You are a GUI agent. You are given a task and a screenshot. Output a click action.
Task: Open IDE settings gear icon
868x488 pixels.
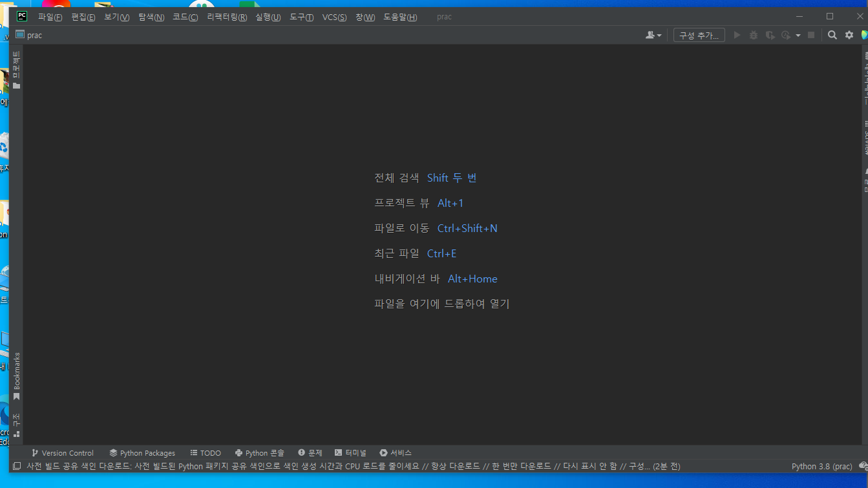click(x=849, y=35)
